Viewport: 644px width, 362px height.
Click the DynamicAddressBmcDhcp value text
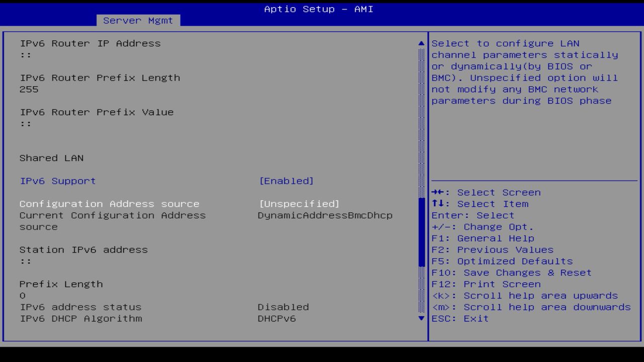click(325, 215)
